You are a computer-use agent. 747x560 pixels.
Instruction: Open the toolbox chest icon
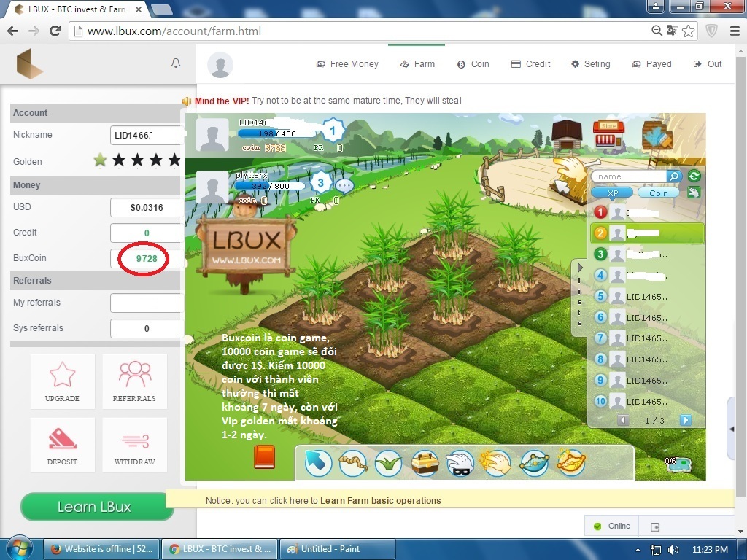tap(425, 462)
